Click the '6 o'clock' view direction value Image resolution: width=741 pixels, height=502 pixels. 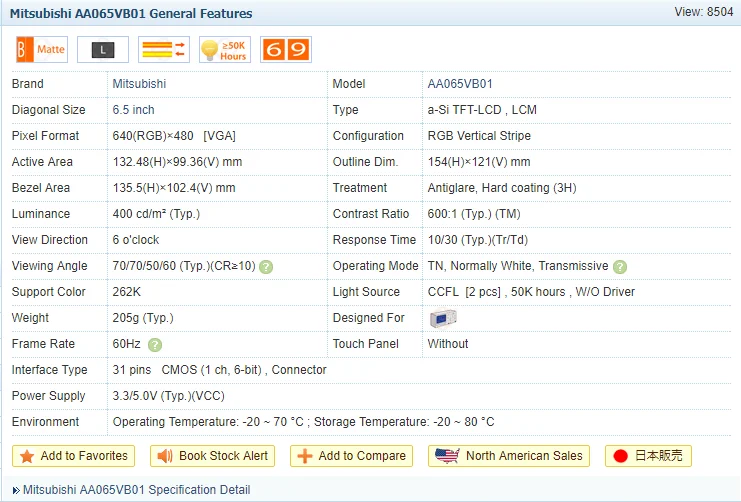[x=136, y=240]
